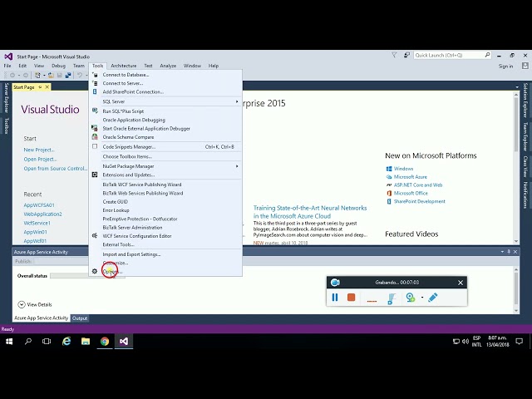Click the Extensions and Updates icon
The image size is (532, 399).
[95, 175]
